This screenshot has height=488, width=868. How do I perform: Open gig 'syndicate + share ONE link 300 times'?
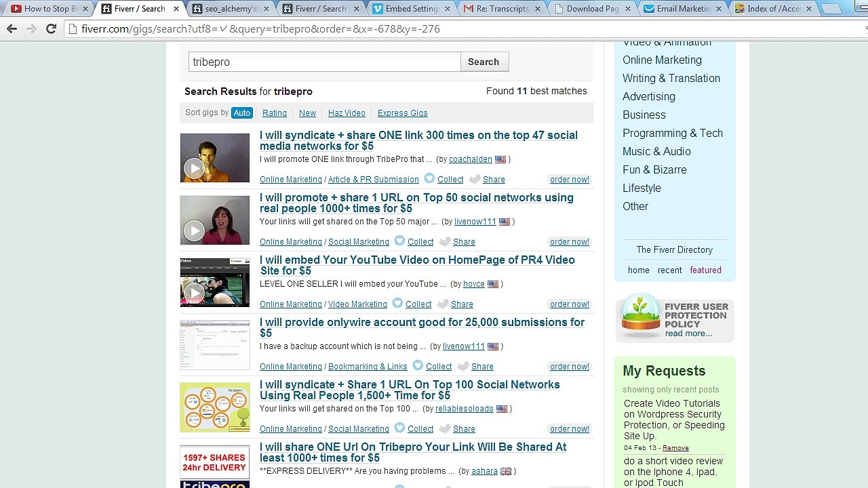pos(418,140)
